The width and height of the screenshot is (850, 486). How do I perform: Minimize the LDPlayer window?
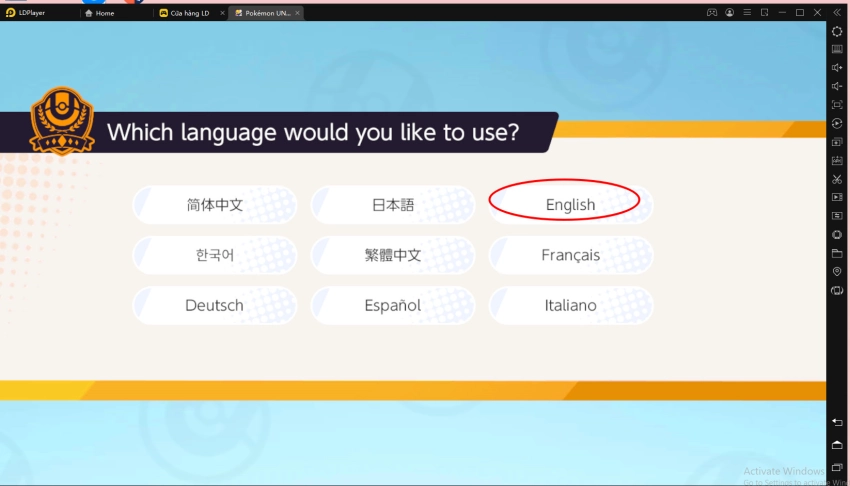(x=782, y=12)
